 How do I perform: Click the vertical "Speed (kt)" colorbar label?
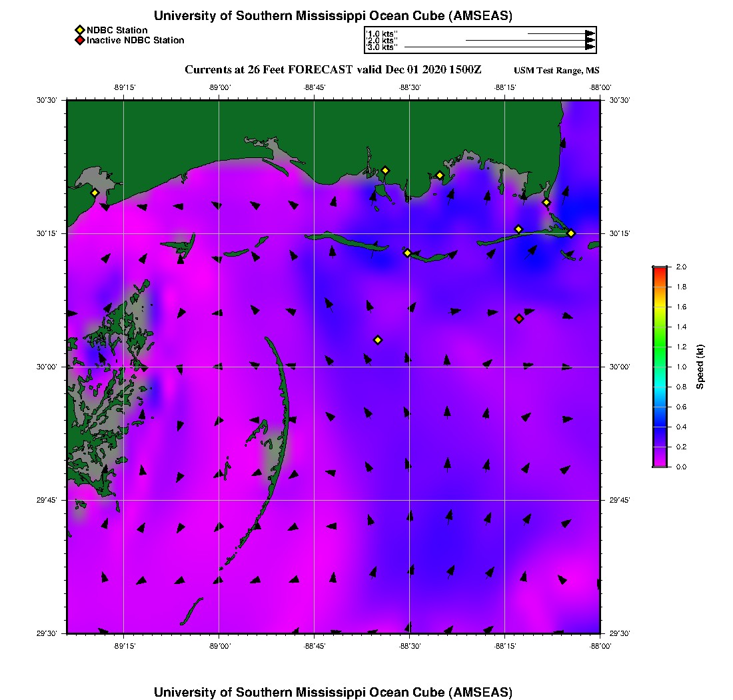click(700, 367)
